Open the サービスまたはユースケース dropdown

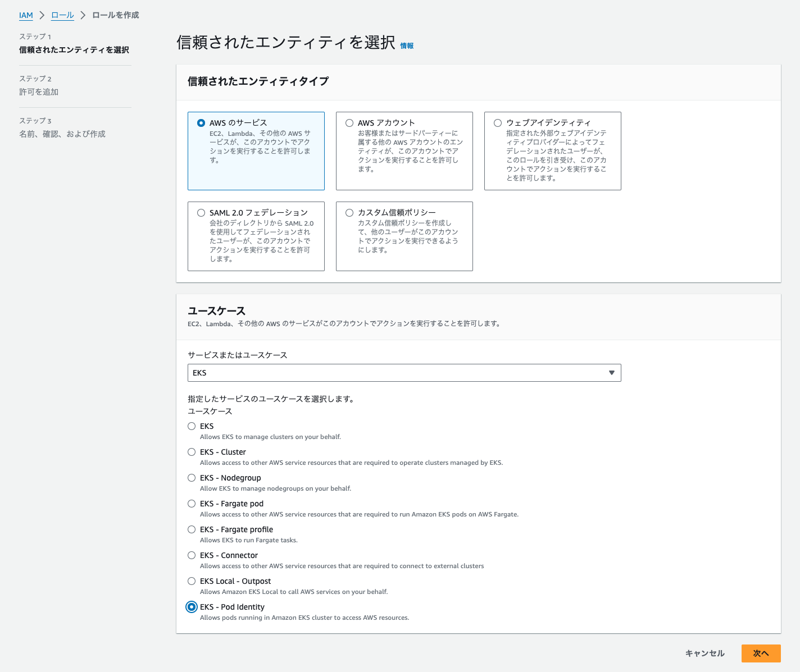(404, 373)
